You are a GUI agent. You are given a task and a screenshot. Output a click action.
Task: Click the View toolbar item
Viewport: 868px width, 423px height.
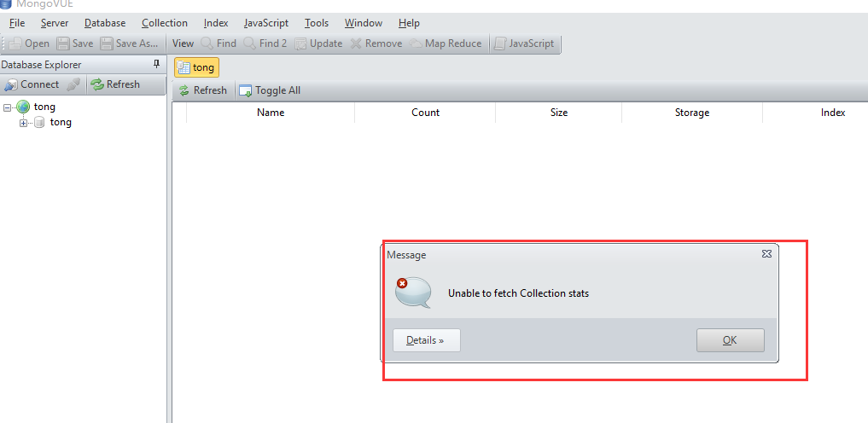[x=184, y=43]
